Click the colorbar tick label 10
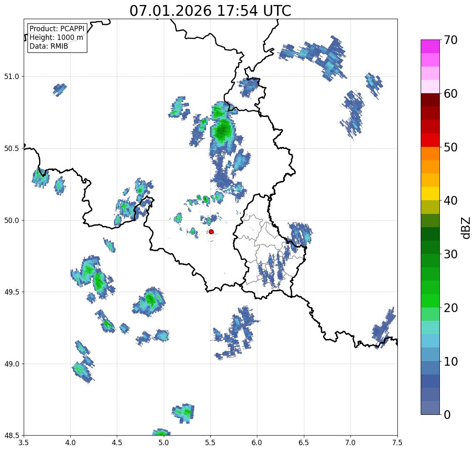This screenshot has height=451, width=476. coord(451,361)
